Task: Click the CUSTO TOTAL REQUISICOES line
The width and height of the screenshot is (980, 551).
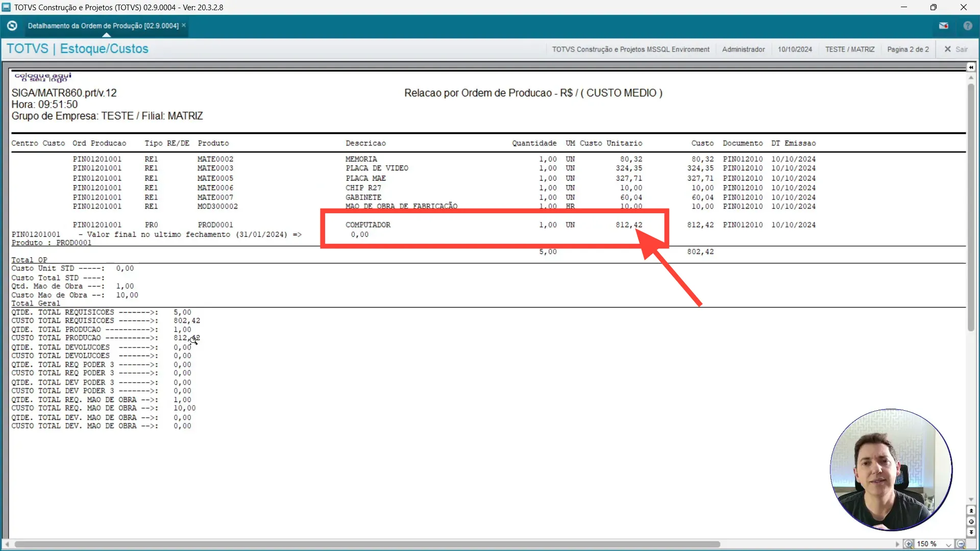Action: click(106, 321)
